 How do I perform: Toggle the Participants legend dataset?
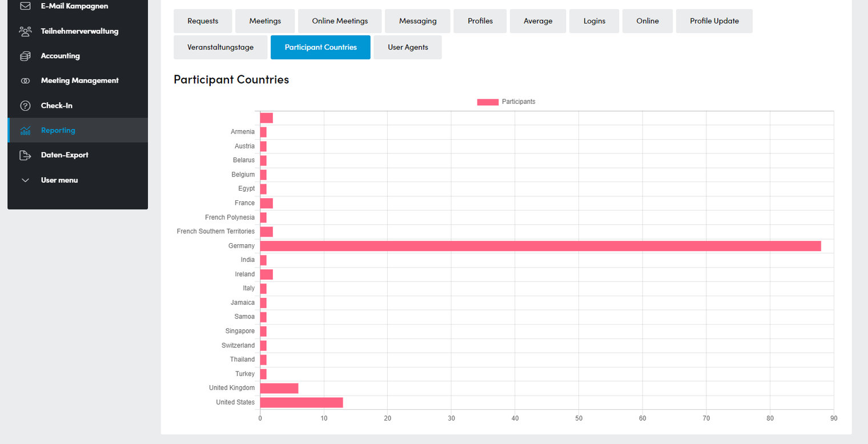point(506,102)
